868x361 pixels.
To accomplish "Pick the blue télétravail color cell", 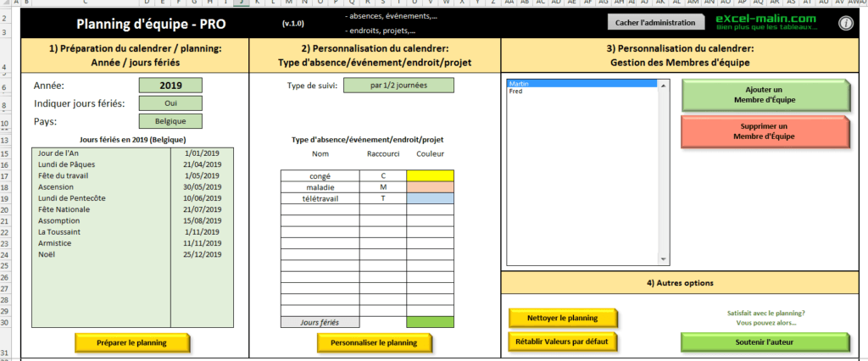I will pyautogui.click(x=430, y=197).
